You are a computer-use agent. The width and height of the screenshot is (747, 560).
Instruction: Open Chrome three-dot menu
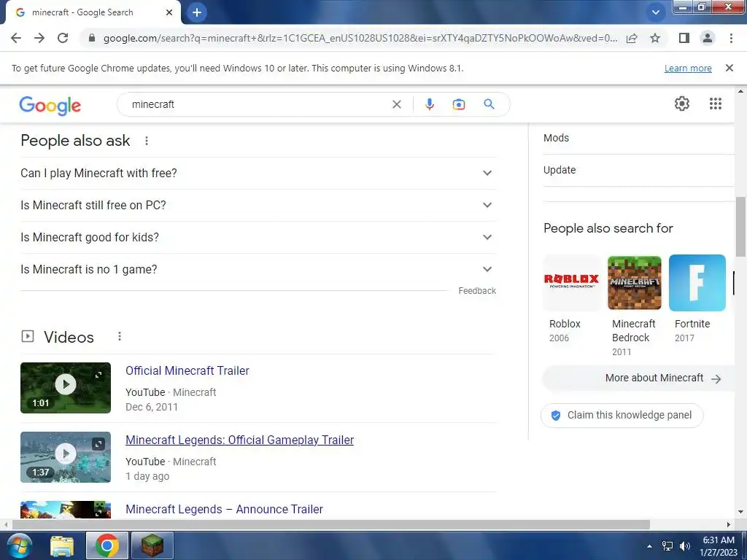[x=731, y=38]
